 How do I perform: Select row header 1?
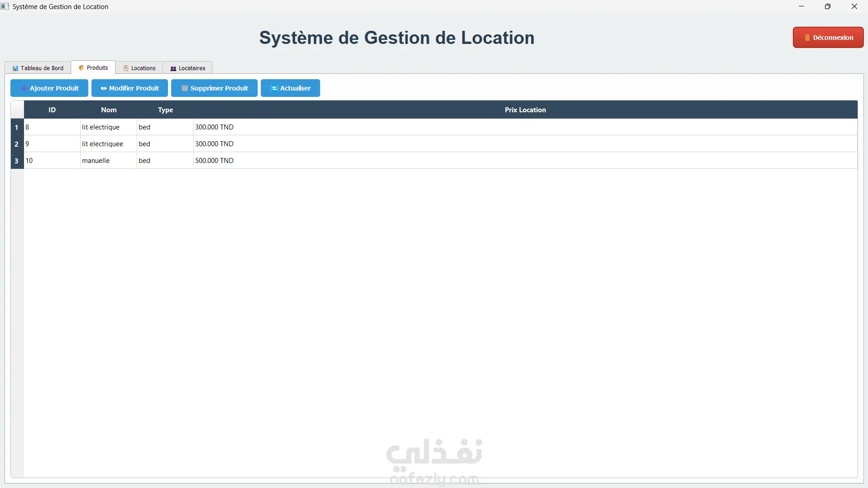tap(17, 127)
